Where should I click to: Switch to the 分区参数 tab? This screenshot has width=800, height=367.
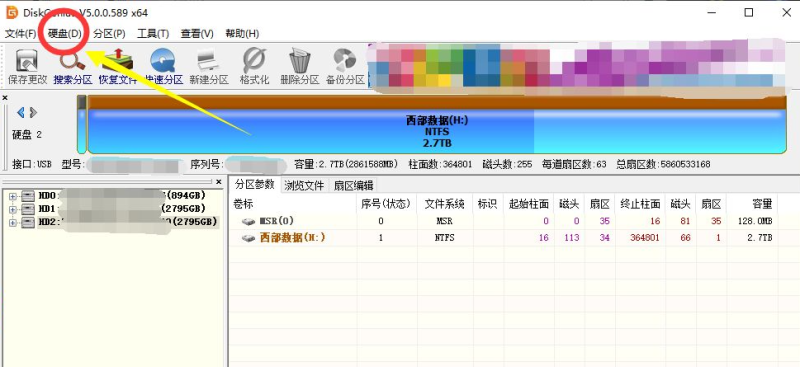[255, 184]
